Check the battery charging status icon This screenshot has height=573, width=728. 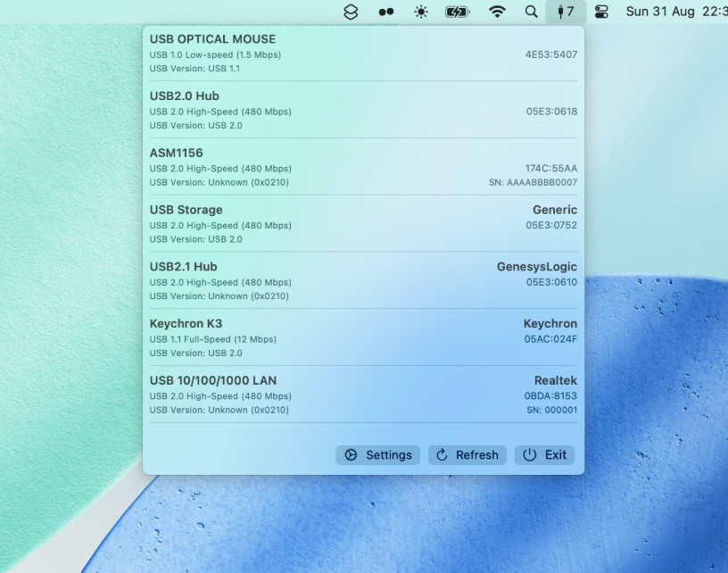tap(458, 12)
